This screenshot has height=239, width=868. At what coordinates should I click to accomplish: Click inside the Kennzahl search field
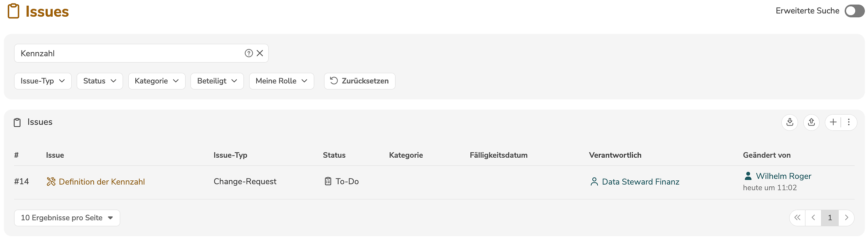click(124, 53)
